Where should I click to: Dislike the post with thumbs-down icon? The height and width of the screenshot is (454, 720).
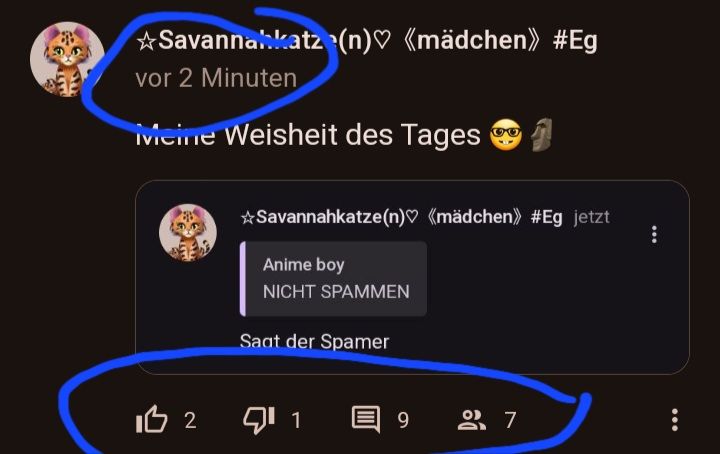click(259, 420)
